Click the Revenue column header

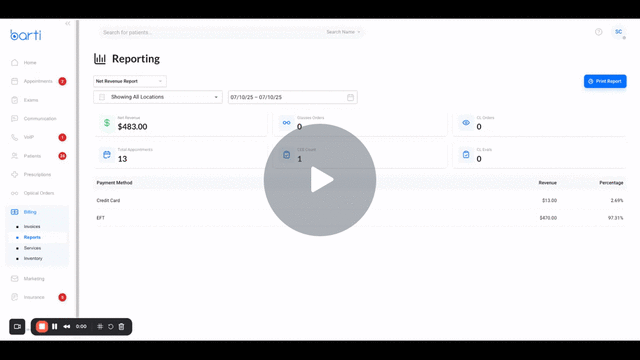[548, 183]
